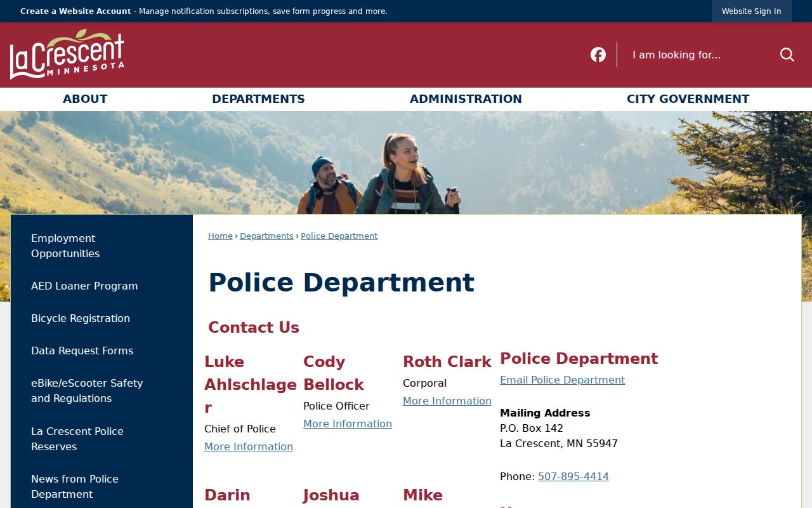Open More Information for Roth Clark
812x508 pixels.
447,401
